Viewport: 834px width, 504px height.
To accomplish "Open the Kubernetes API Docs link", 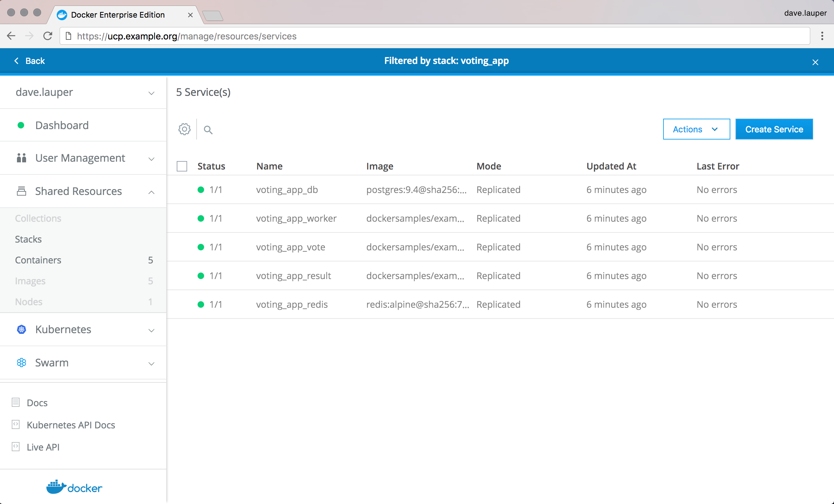I will (x=71, y=425).
